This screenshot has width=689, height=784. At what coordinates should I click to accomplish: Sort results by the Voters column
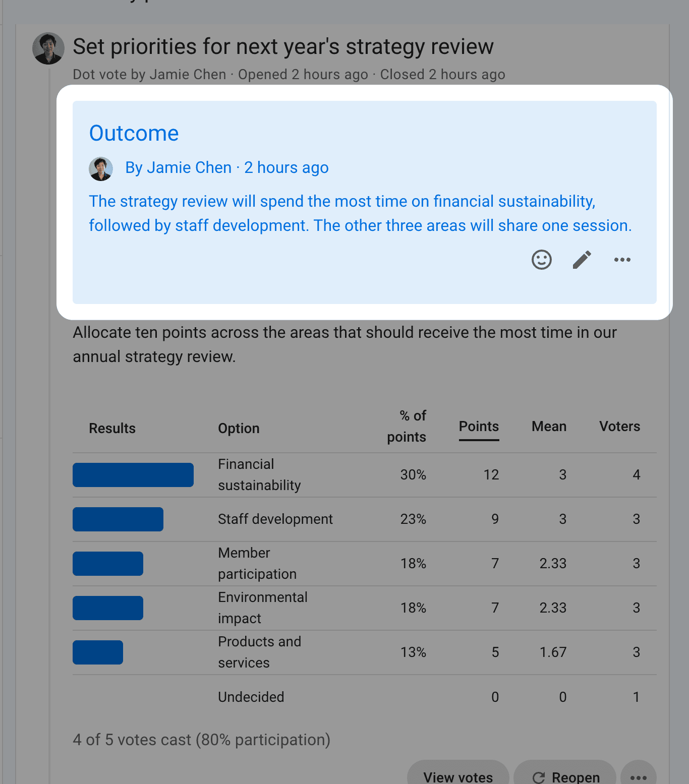619,427
